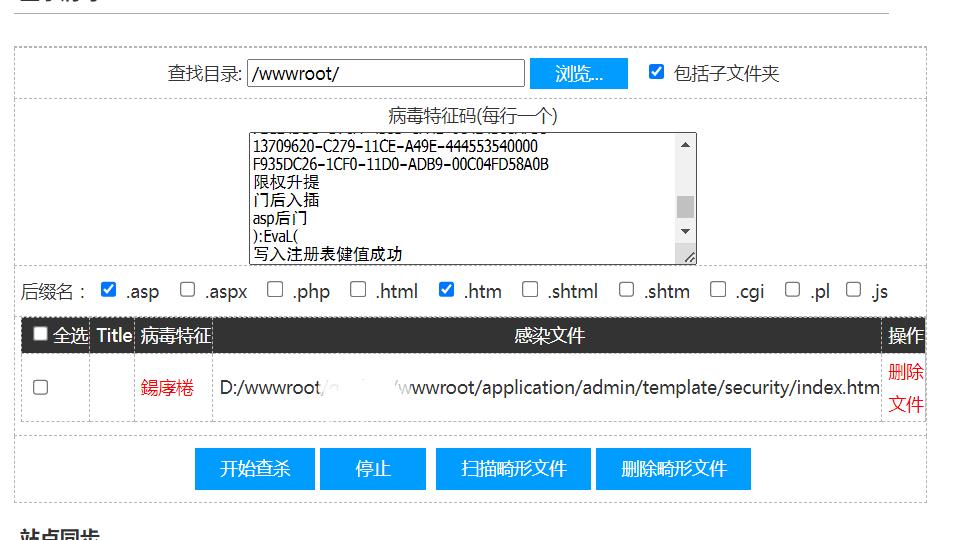Click inside the 病毒特征码 signature textarea

[464, 199]
